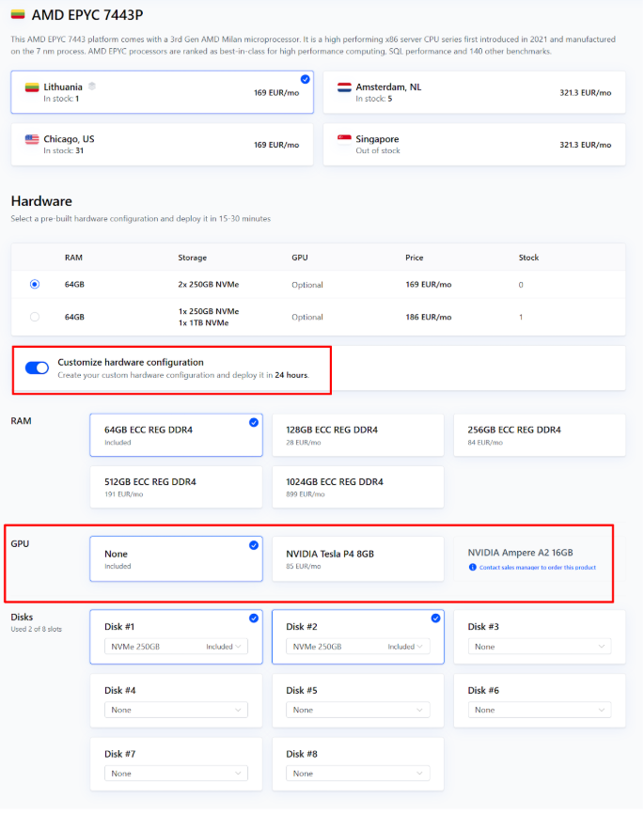Screen dimensions: 644x814
Task: Select the NVIDIA Tesla P4 8GB option
Action: pyautogui.click(x=357, y=559)
